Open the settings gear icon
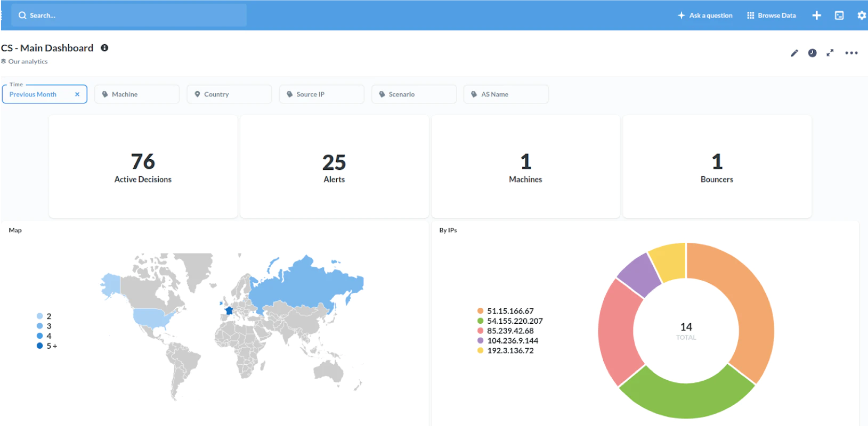 point(862,15)
